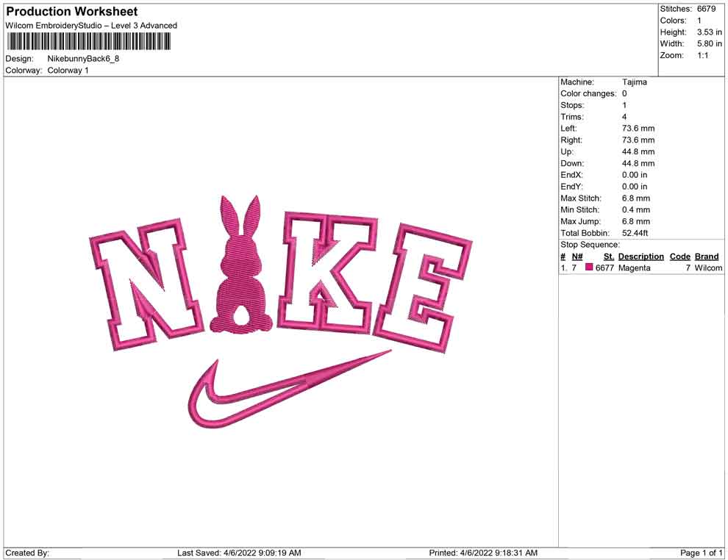Click the Max Jump label
The image size is (728, 560).
pyautogui.click(x=580, y=221)
